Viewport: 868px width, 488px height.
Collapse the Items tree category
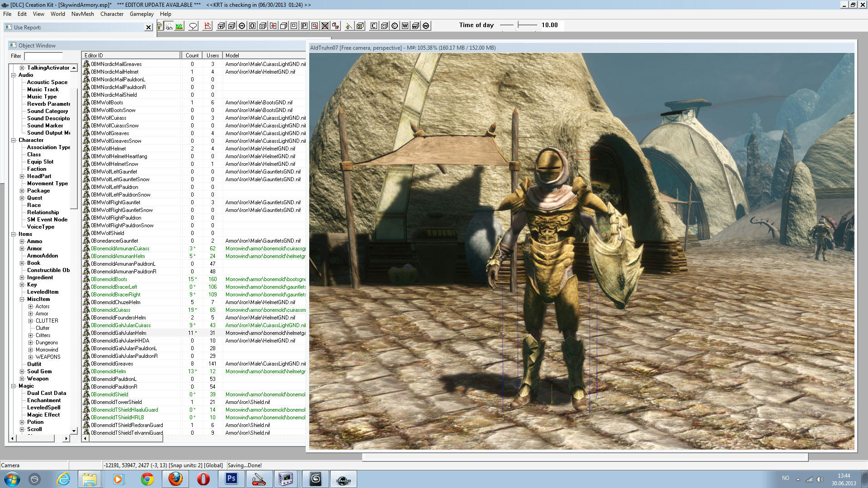(x=14, y=234)
